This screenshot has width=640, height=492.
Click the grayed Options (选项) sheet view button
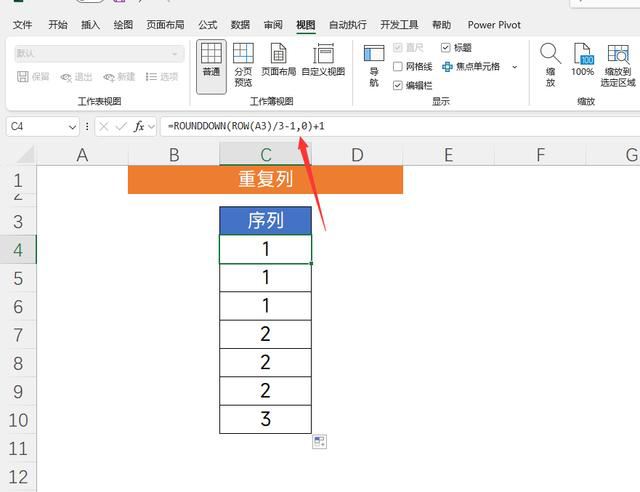pos(162,77)
